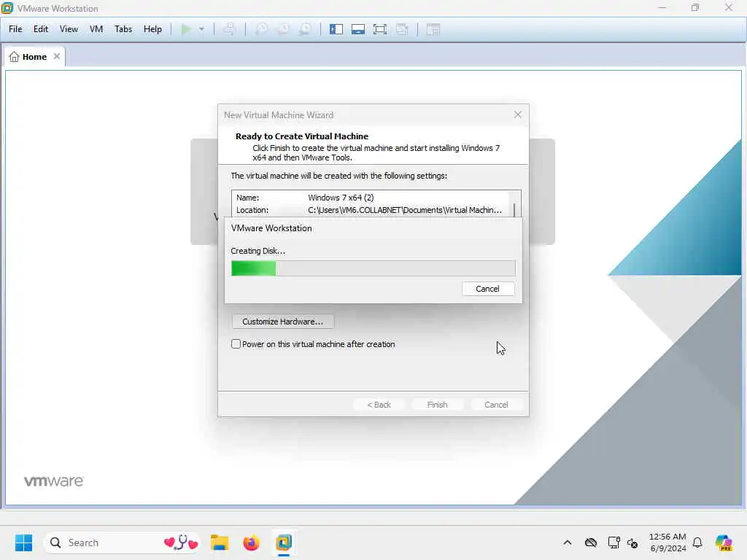Click the Finish button in wizard
Screen dimensions: 747x560
click(438, 404)
